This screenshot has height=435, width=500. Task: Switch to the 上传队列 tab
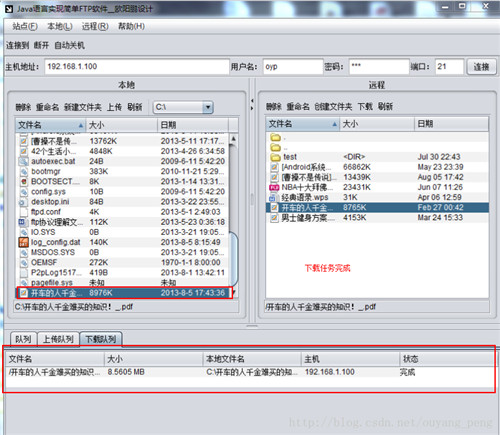pyautogui.click(x=58, y=339)
